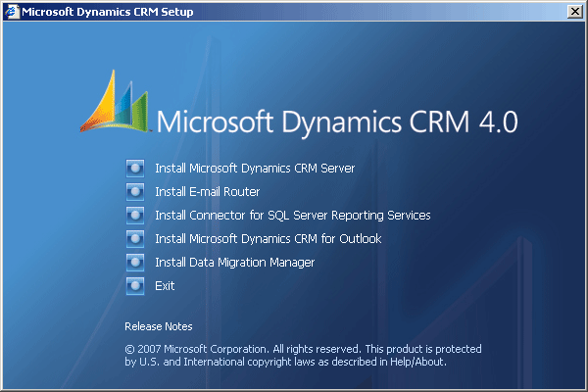Select the Install E-mail Router option
The width and height of the screenshot is (588, 392).
(208, 192)
